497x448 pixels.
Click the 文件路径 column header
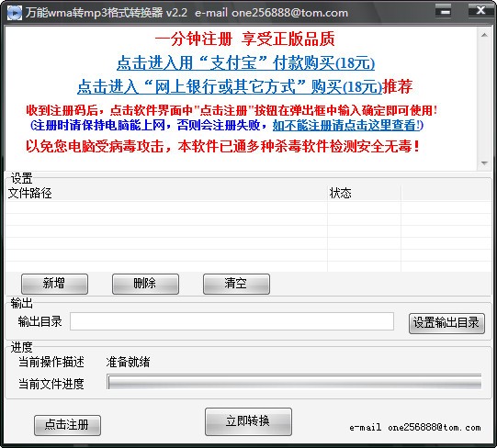(166, 193)
